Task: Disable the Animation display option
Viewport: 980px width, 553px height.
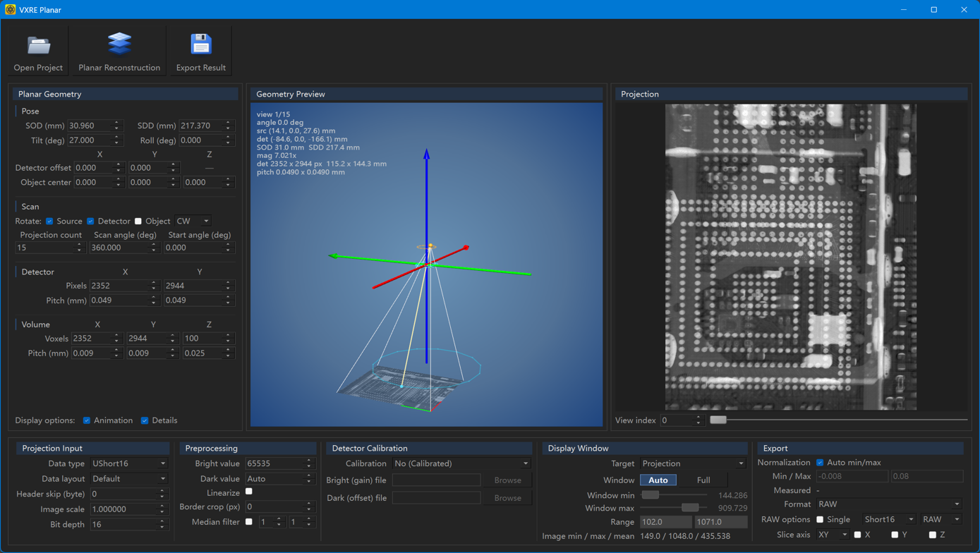Action: pos(87,420)
